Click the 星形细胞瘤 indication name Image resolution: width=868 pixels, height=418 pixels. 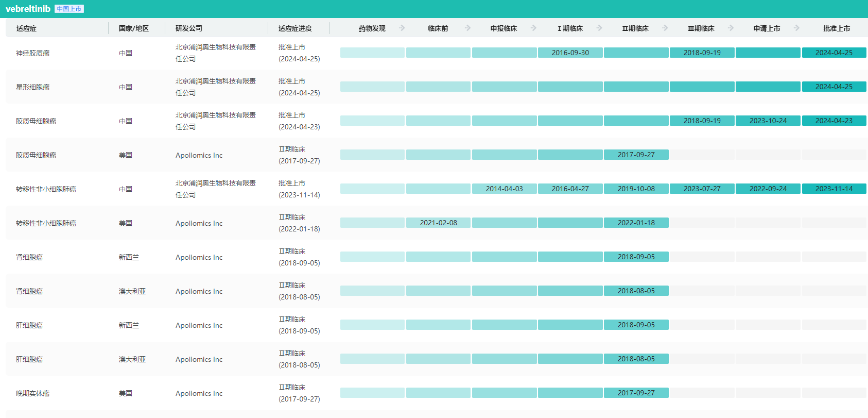tap(32, 87)
